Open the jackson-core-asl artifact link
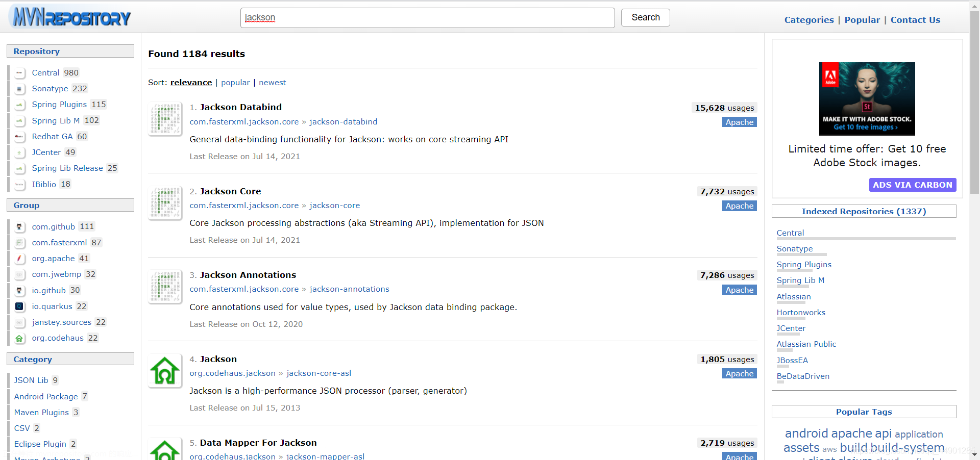Viewport: 980px width, 460px height. coord(318,373)
